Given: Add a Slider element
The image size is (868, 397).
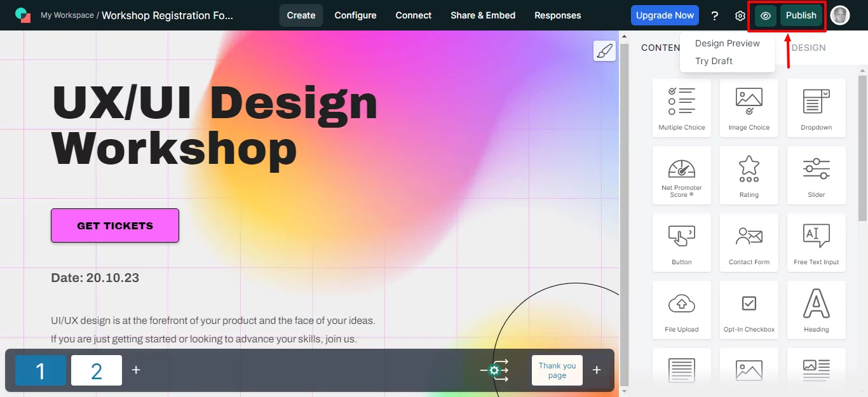Looking at the screenshot, I should point(816,175).
